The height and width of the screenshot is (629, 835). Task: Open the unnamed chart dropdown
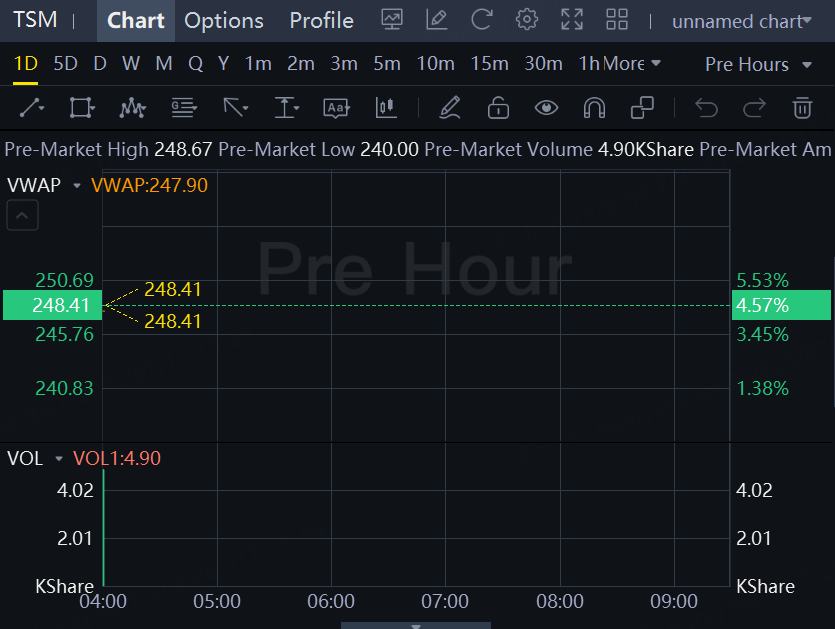pyautogui.click(x=742, y=21)
